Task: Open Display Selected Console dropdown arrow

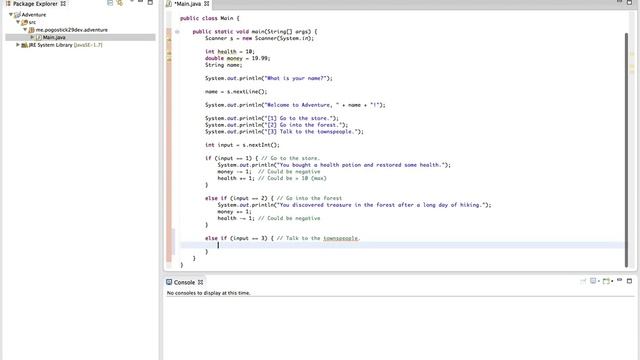Action: [599, 281]
